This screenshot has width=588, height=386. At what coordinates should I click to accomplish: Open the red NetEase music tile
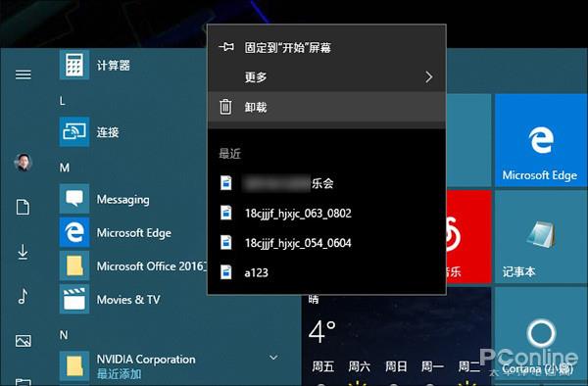click(468, 237)
